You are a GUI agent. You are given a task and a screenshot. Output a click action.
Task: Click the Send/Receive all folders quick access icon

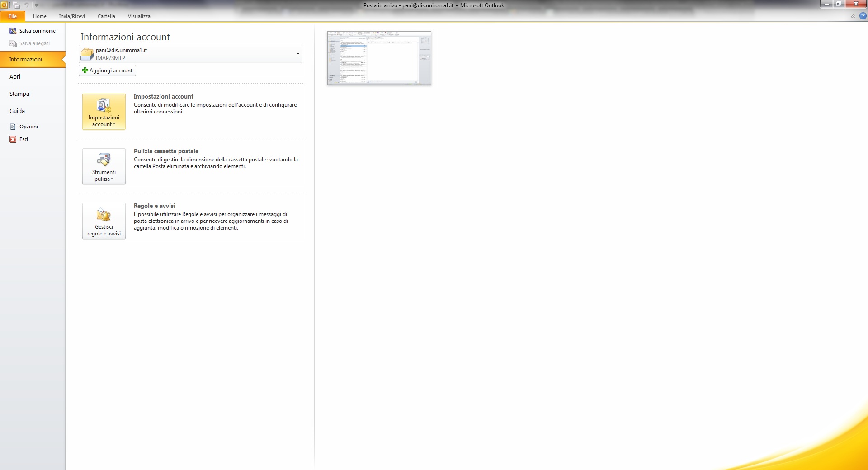(16, 5)
